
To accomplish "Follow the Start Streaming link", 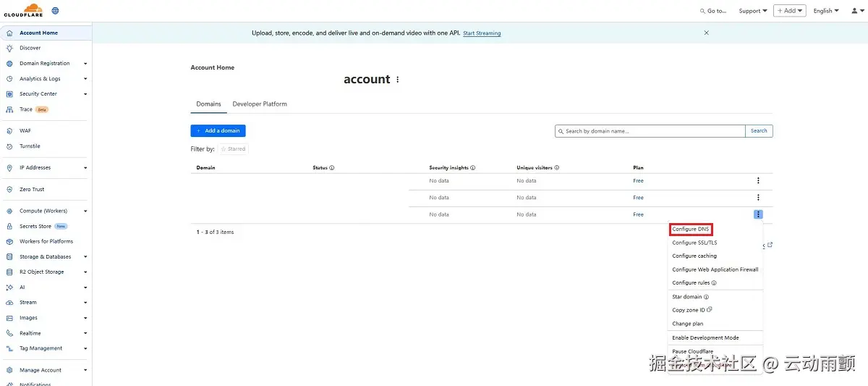I will point(482,33).
